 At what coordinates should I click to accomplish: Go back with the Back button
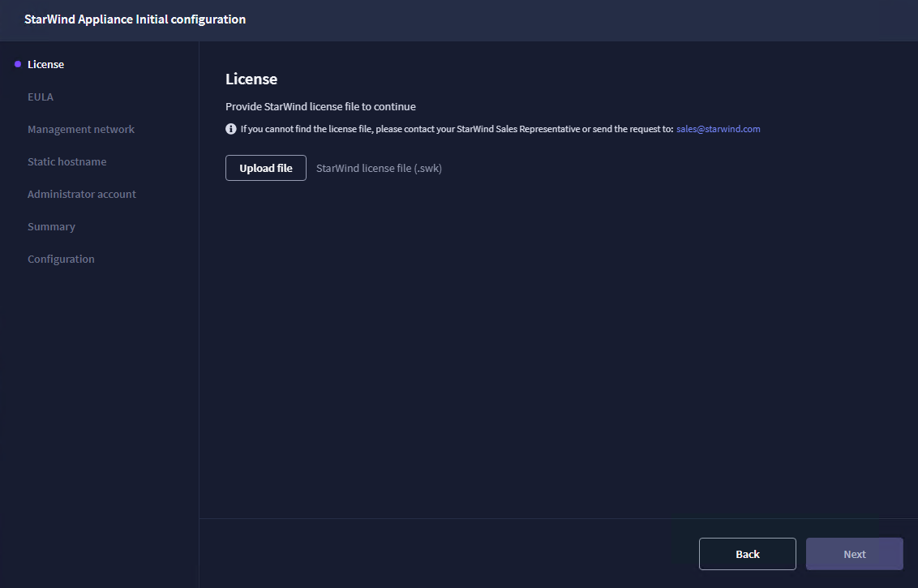(x=747, y=554)
